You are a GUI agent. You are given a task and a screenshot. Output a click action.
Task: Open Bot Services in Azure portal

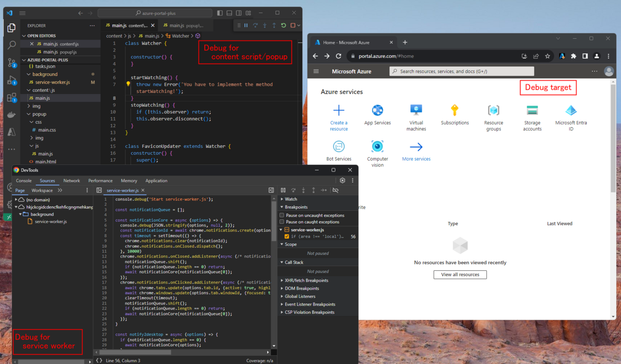pyautogui.click(x=339, y=151)
